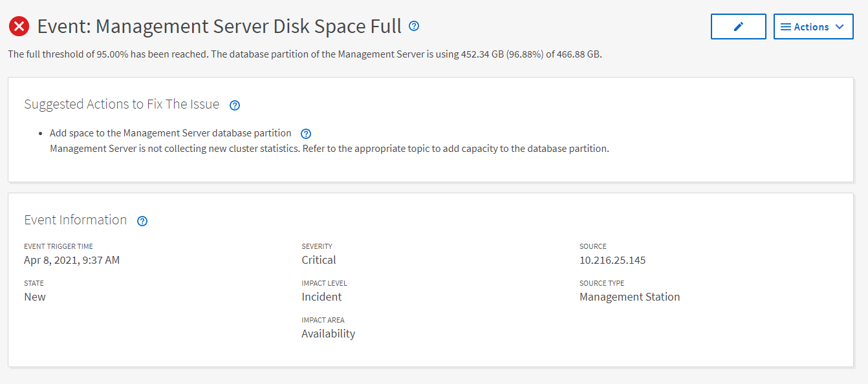Screen dimensions: 868x384
Task: Click the Suggested Actions to Fix The Issue heading
Action: pos(122,104)
